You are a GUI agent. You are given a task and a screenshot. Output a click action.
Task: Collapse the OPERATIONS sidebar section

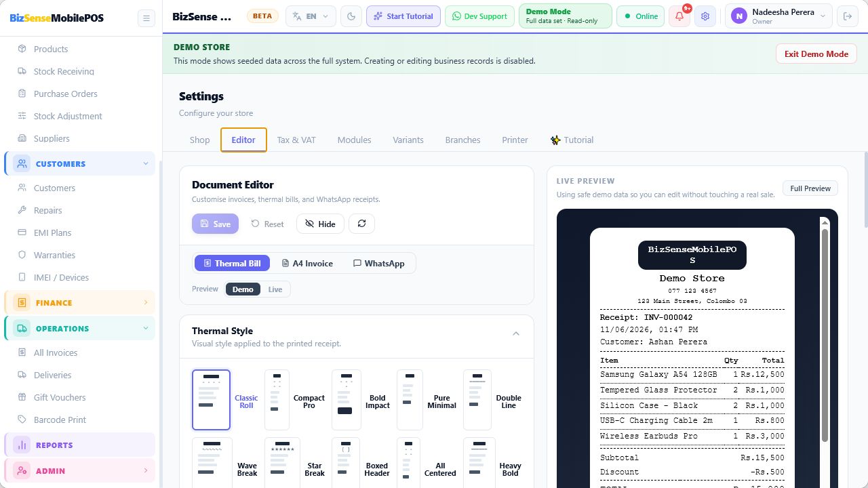(145, 328)
